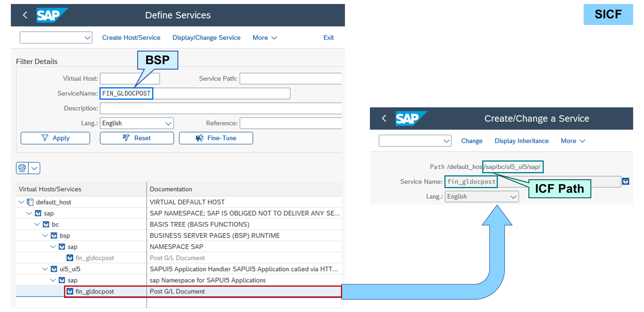This screenshot has height=312, width=644.
Task: Open Fine-Tune filter options
Action: [x=216, y=138]
